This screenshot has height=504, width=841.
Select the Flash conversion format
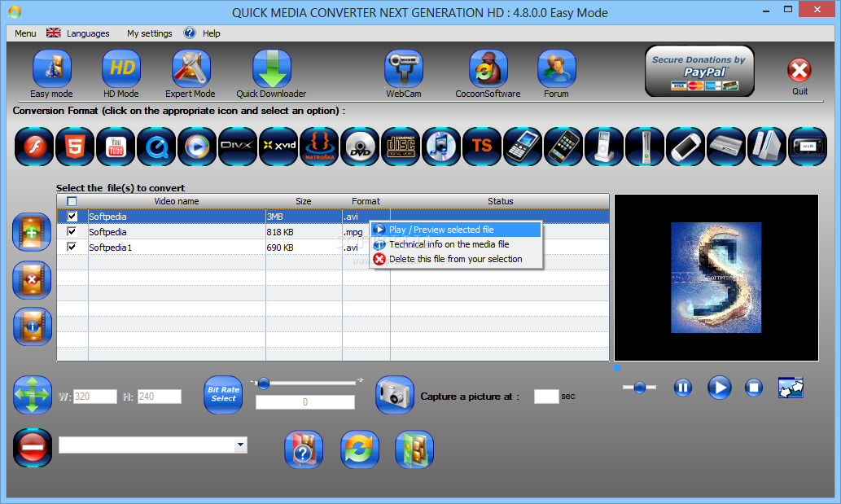pos(34,147)
